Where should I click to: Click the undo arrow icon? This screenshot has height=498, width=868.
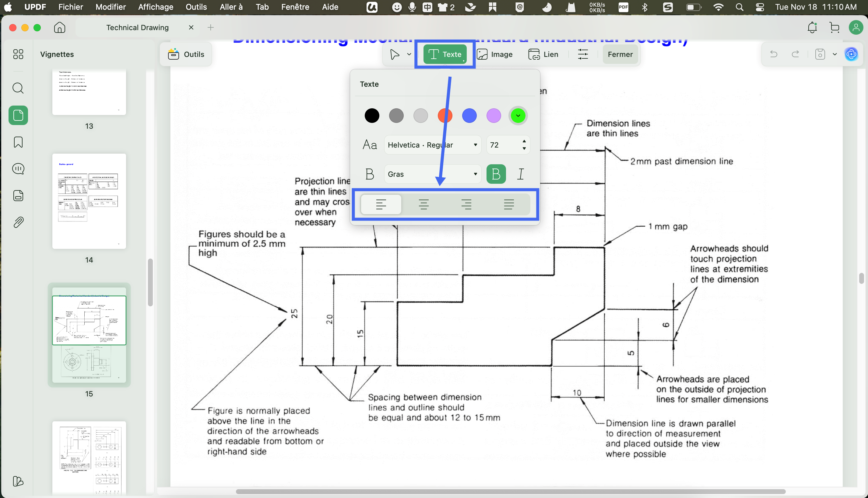pos(774,54)
